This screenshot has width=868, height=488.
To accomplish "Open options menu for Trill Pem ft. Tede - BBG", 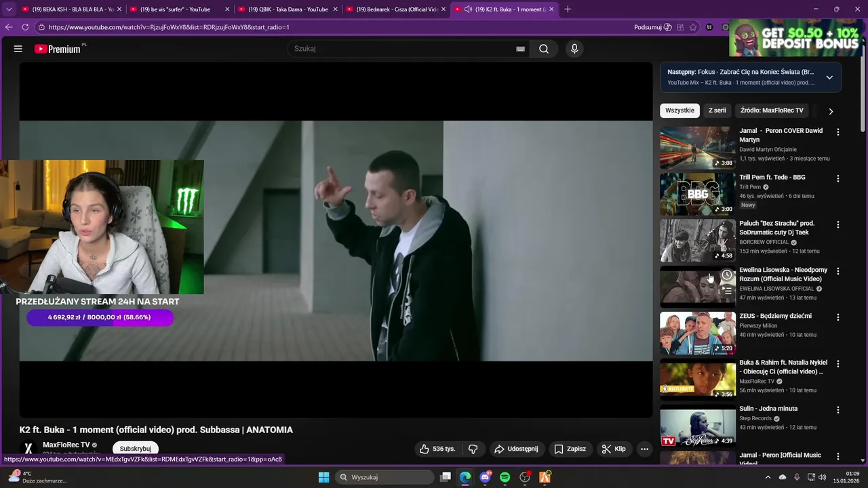I will [838, 178].
